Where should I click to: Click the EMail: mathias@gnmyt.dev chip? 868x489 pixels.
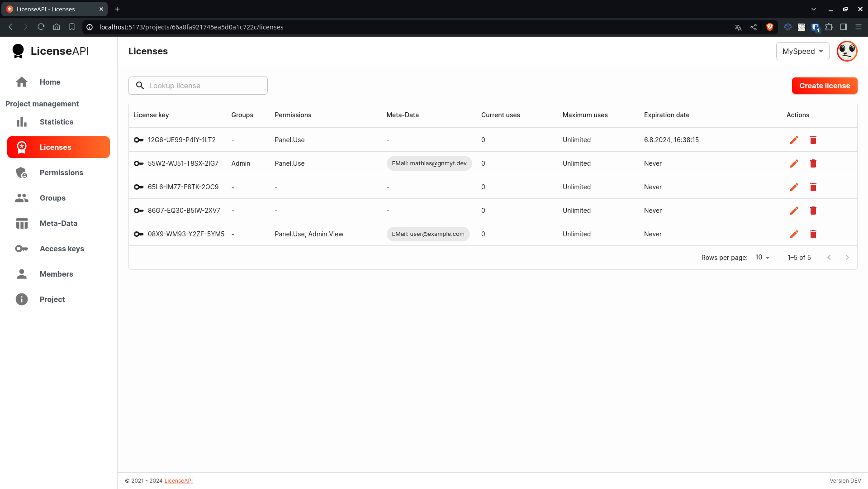pos(429,163)
